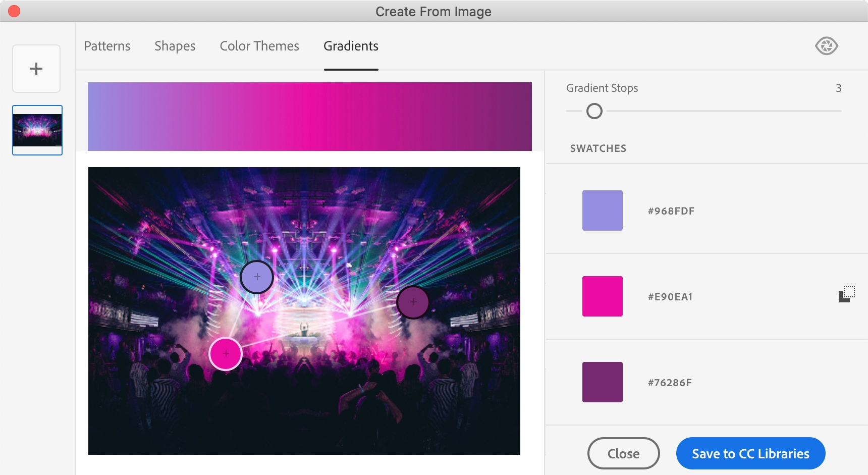This screenshot has height=475, width=868.
Task: Click the gradient preview bar
Action: (309, 117)
